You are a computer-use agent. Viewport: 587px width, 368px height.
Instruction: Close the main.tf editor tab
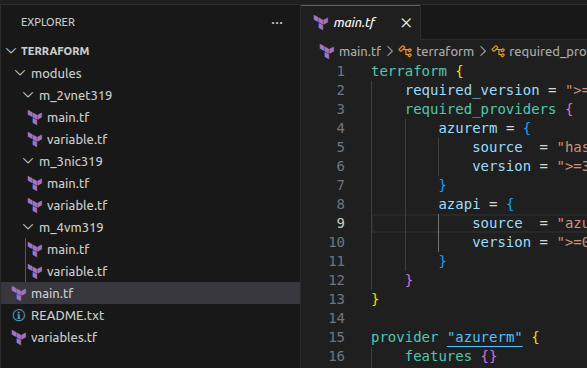tap(406, 23)
